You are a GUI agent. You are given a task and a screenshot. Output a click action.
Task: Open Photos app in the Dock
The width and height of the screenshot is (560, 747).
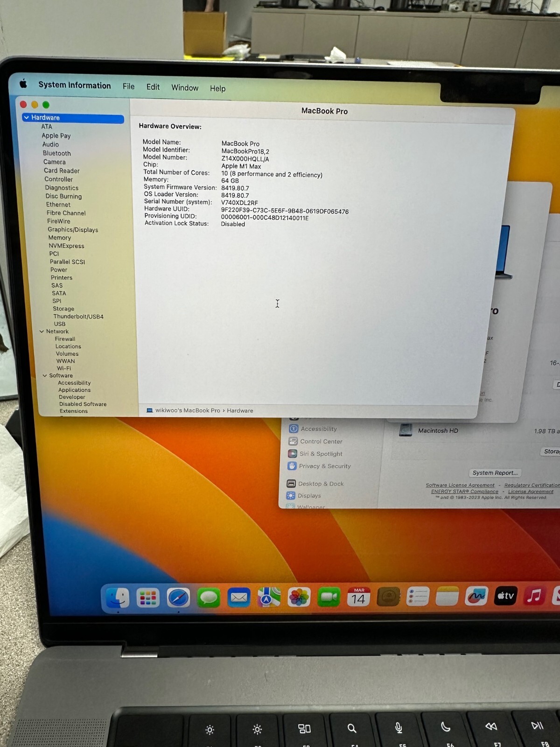click(x=299, y=597)
